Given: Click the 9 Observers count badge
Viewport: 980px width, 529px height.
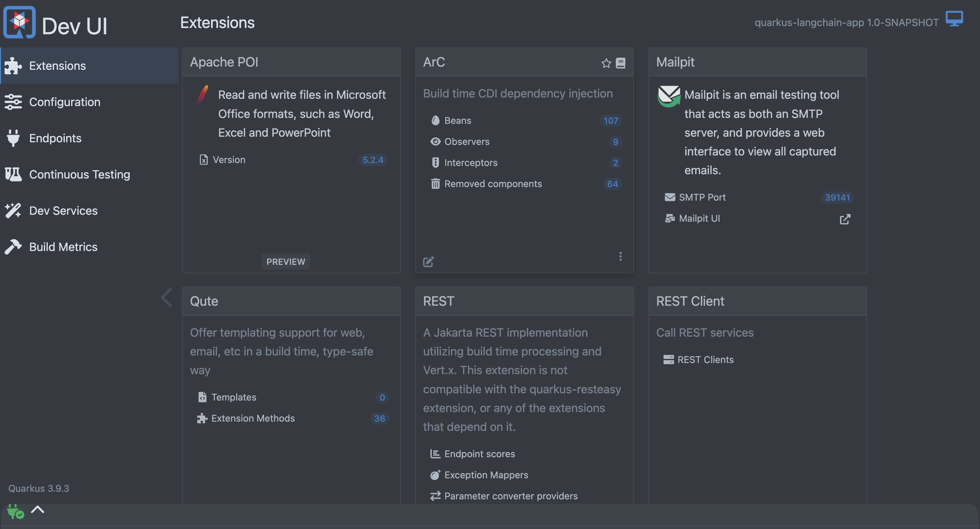Looking at the screenshot, I should point(615,142).
